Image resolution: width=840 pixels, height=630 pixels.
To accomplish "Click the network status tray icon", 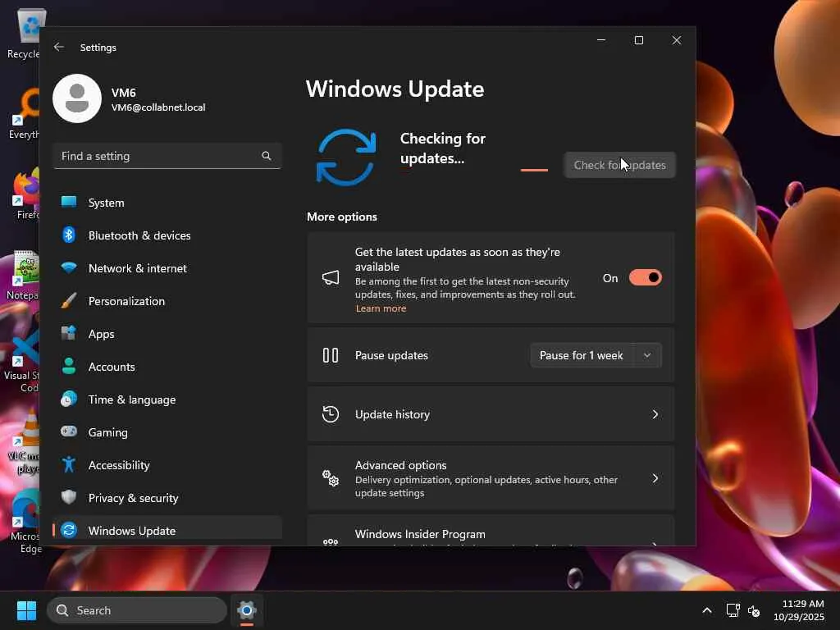I will point(733,610).
